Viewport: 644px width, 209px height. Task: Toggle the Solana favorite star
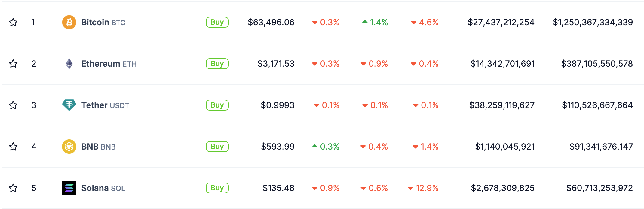[x=13, y=188]
